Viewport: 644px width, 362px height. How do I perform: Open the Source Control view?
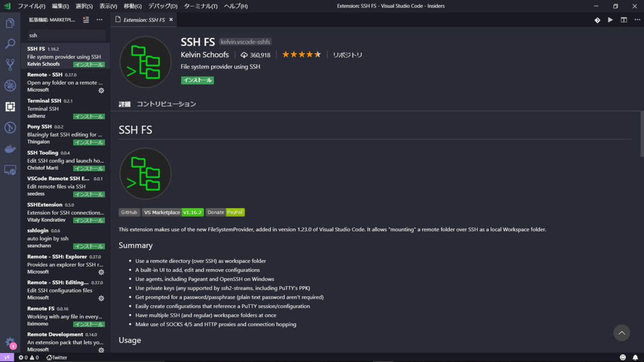click(x=10, y=65)
